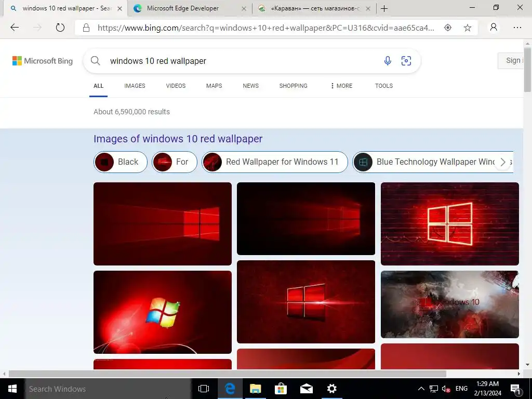Screen dimensions: 532x399
Task: Close the windows 10 red wallpaper tab
Action: click(x=119, y=9)
